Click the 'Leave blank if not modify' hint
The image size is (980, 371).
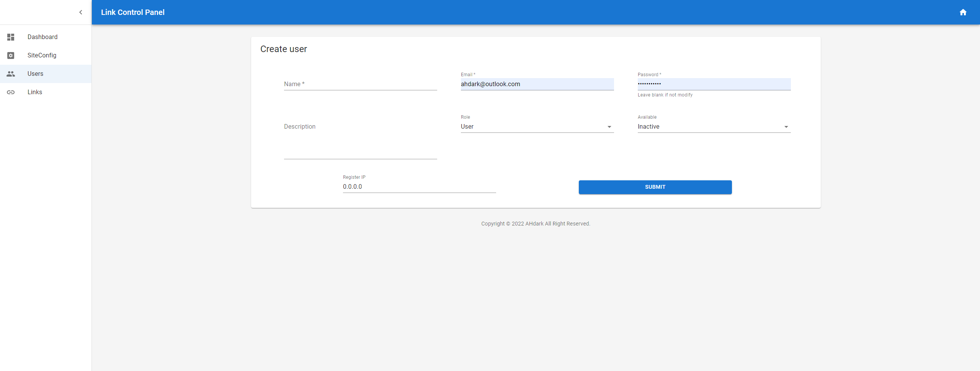coord(665,95)
